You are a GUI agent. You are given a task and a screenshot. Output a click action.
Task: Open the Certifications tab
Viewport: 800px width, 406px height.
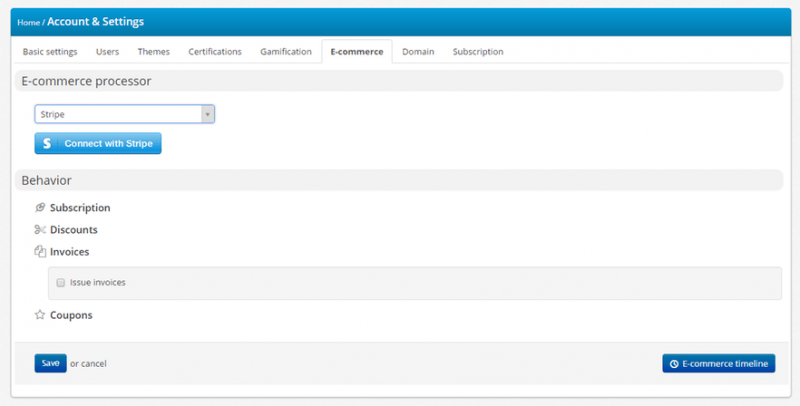point(215,52)
